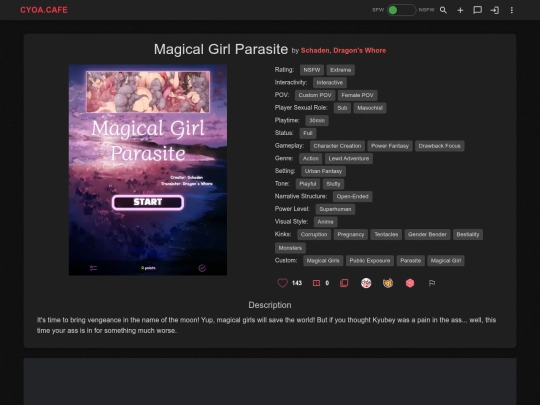Click the Magical Girls custom tag

tap(323, 261)
